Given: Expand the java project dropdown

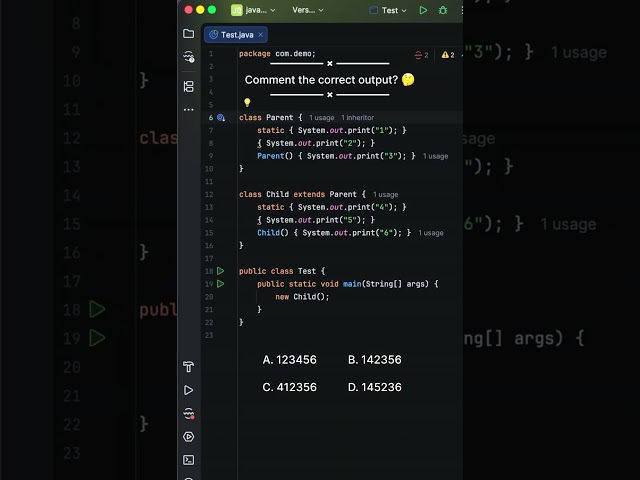Looking at the screenshot, I should (253, 10).
